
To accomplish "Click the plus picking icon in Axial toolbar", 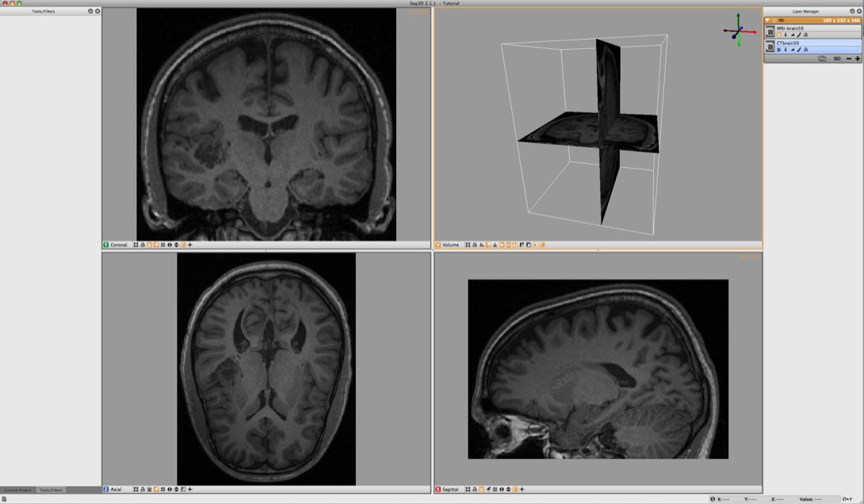I will pyautogui.click(x=190, y=489).
